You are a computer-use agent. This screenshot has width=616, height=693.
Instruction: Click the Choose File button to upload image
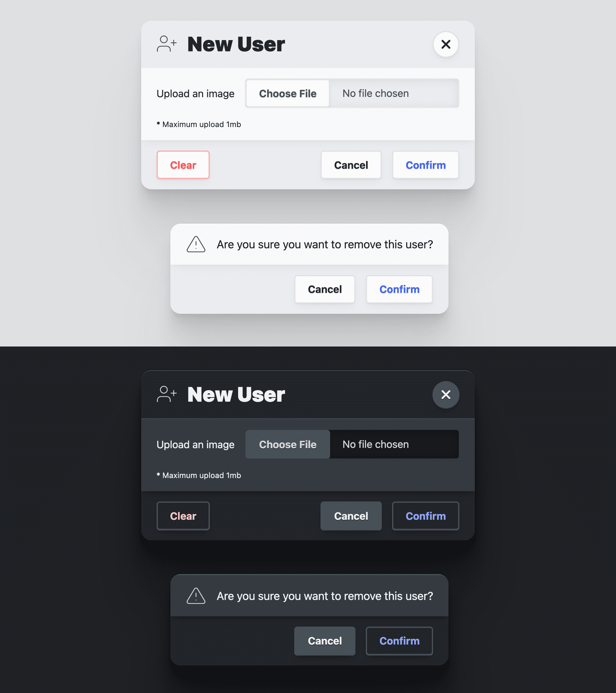click(288, 93)
